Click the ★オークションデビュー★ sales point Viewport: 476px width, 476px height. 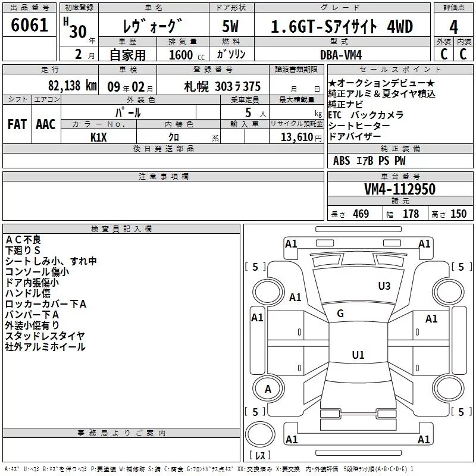click(x=381, y=83)
